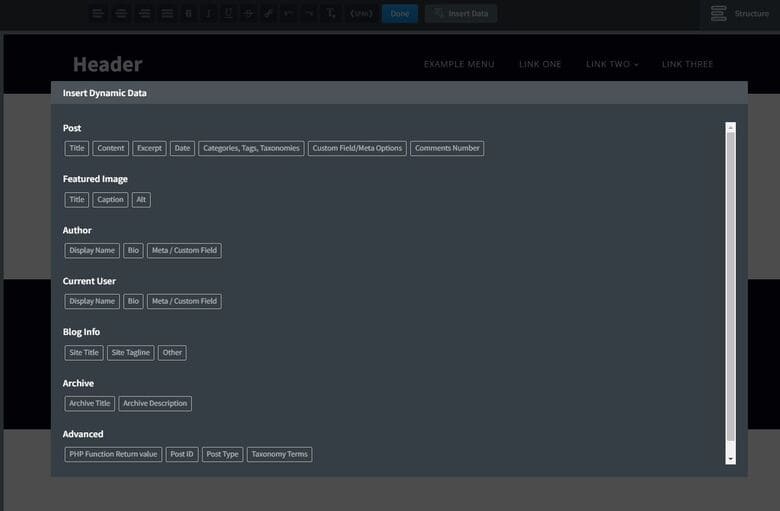Open the Structure panel
Viewport: 780px width, 511px height.
click(739, 13)
